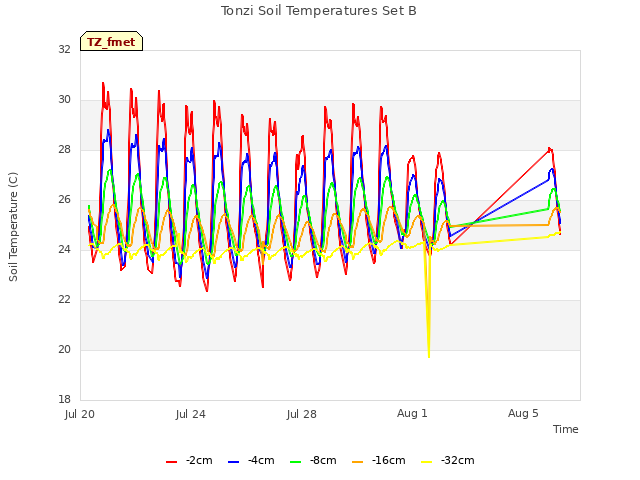
Task: Toggle the -32cm legend label
Action: click(x=458, y=460)
